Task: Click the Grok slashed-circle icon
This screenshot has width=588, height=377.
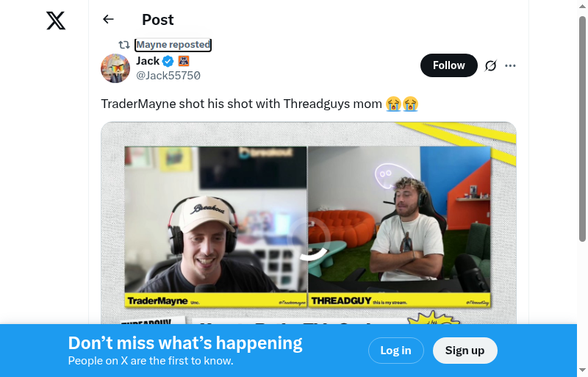Action: (x=490, y=65)
